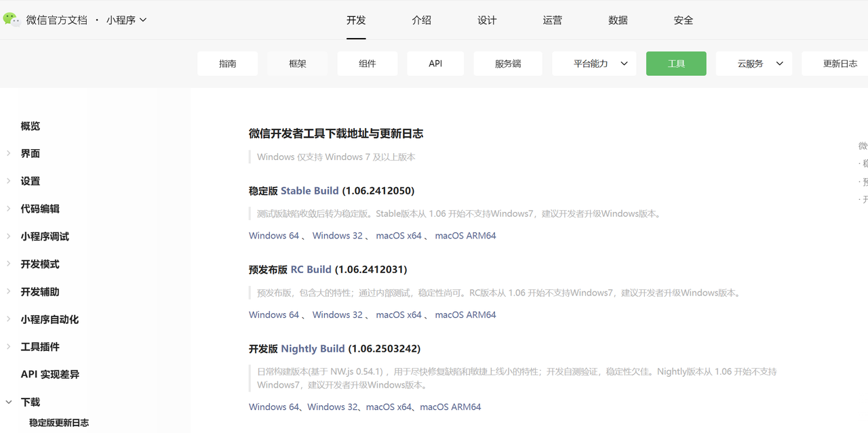Viewport: 868px width, 433px height.
Task: Click 微信官方文档 site title
Action: pyautogui.click(x=57, y=20)
